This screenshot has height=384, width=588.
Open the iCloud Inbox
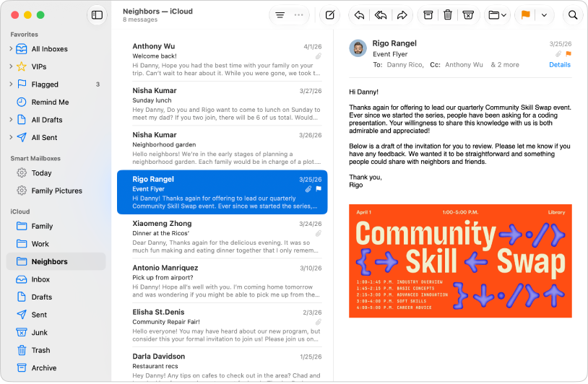click(x=56, y=279)
